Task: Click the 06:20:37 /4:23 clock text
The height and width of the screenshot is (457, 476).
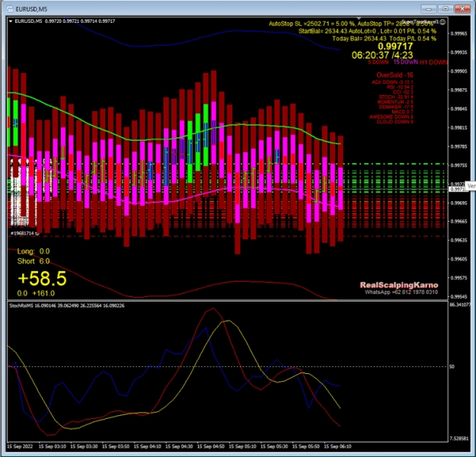Action: coord(382,56)
